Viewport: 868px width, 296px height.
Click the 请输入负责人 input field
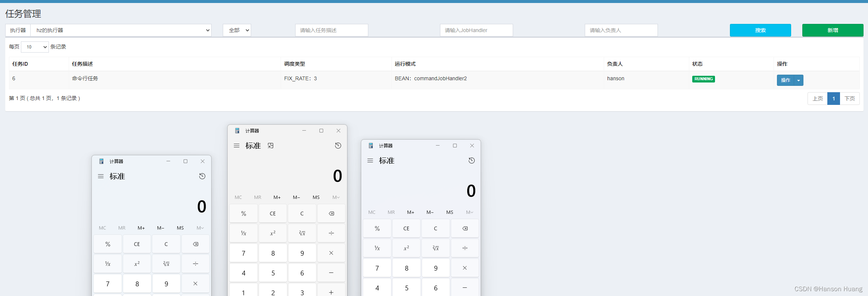point(621,30)
